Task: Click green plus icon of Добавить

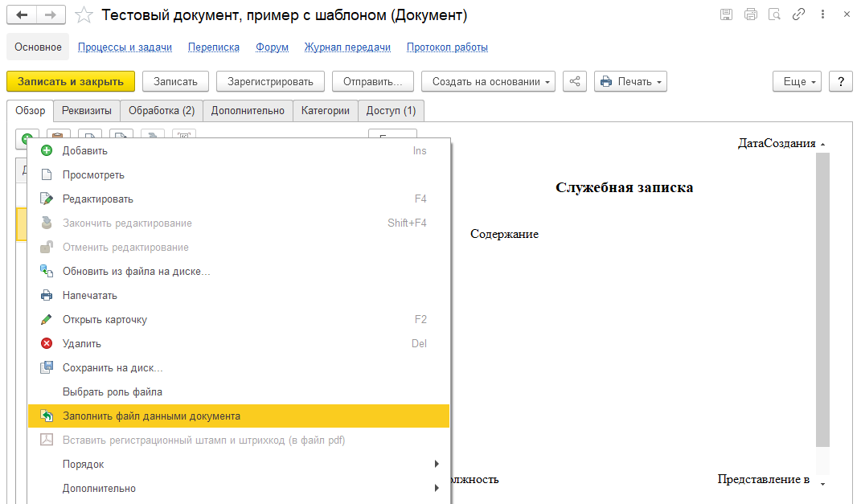Action: coord(47,151)
